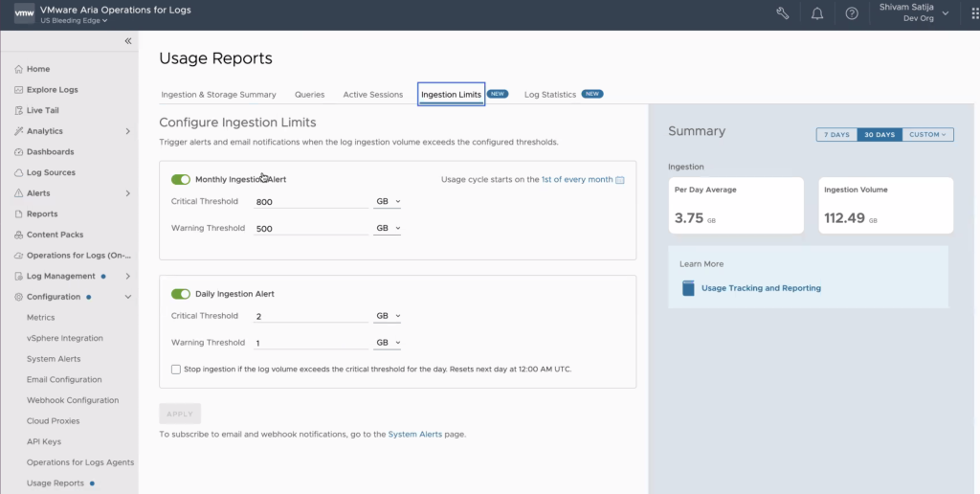Open the CUSTOM time range dropdown

pyautogui.click(x=927, y=135)
